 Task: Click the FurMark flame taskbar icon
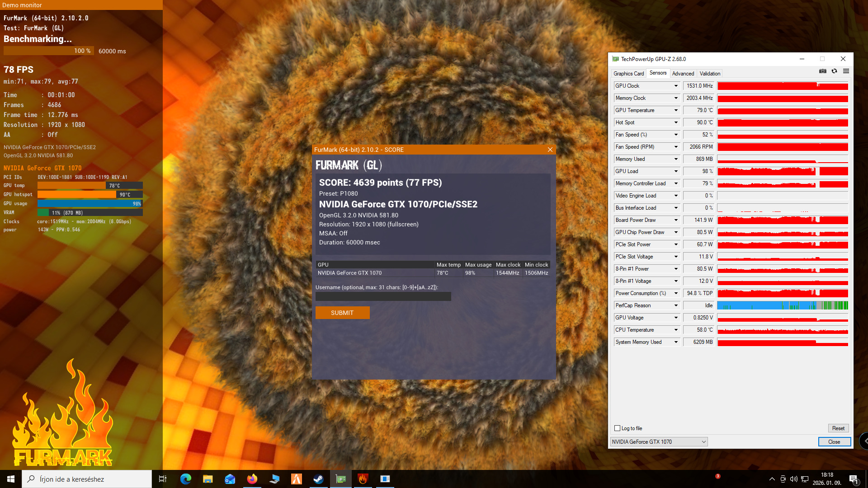coord(363,479)
